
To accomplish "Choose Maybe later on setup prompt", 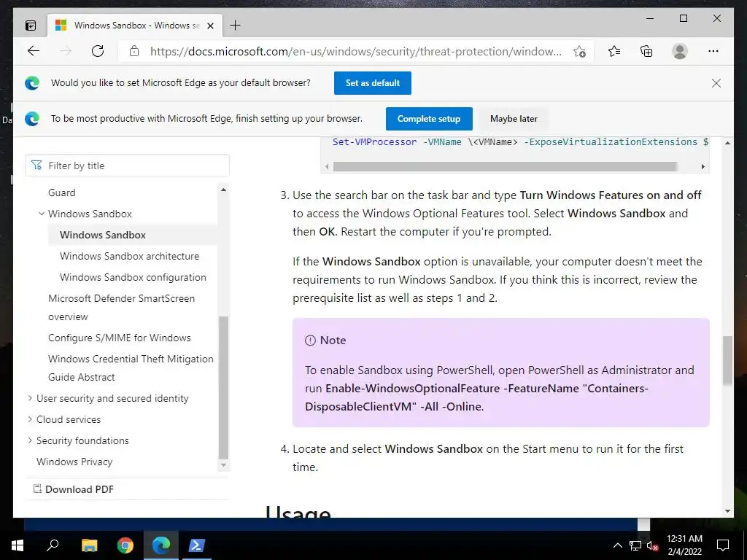I will tap(514, 119).
